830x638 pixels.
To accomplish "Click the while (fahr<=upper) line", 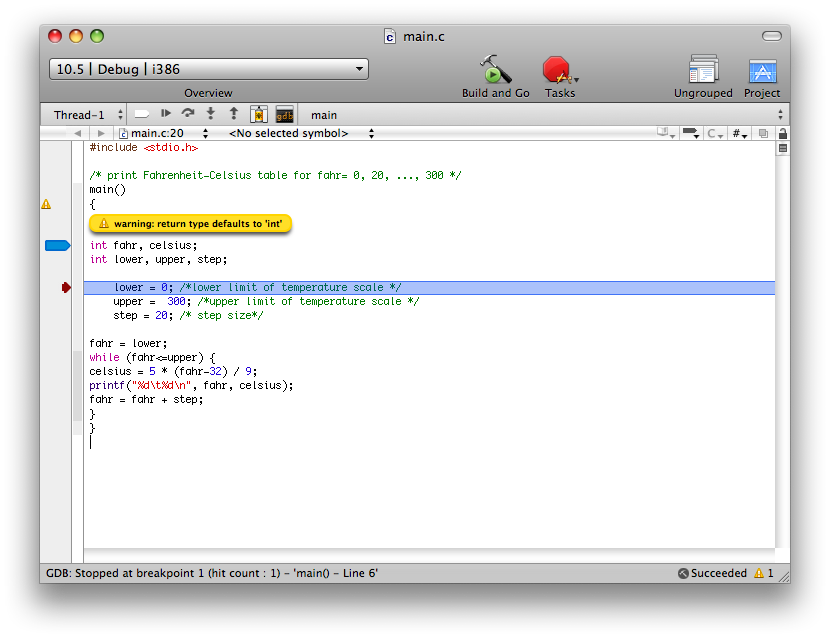I will point(152,357).
